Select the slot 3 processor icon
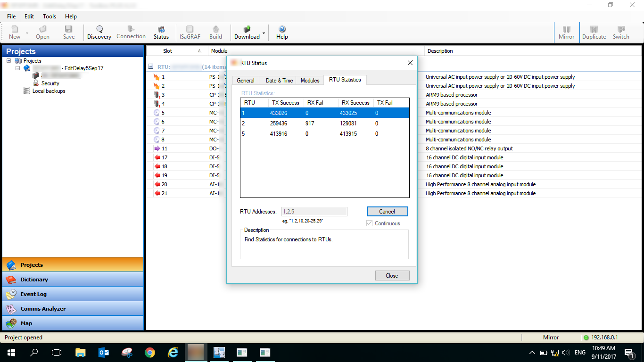Image resolution: width=644 pixels, height=362 pixels. click(x=157, y=95)
